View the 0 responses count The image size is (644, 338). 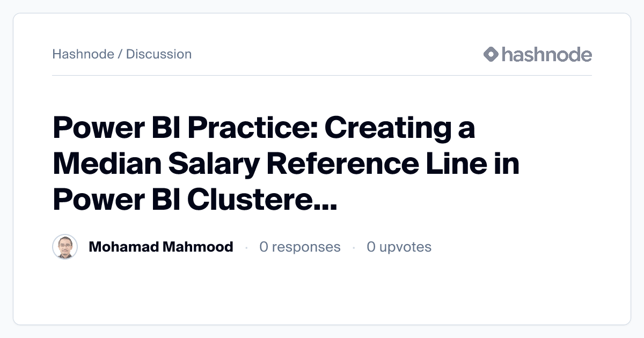click(x=299, y=247)
